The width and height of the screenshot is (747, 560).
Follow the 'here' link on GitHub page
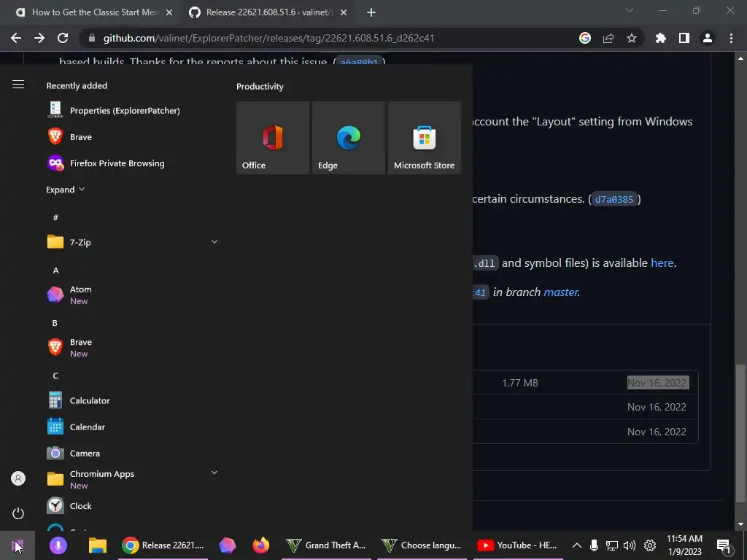point(662,262)
